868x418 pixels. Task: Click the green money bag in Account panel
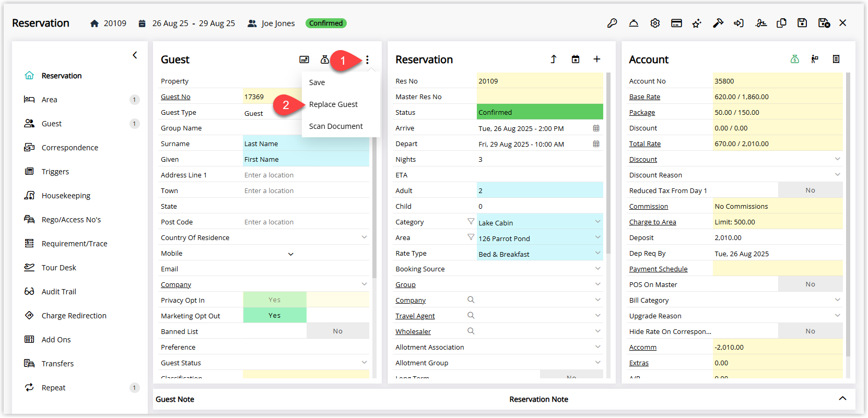[x=795, y=59]
